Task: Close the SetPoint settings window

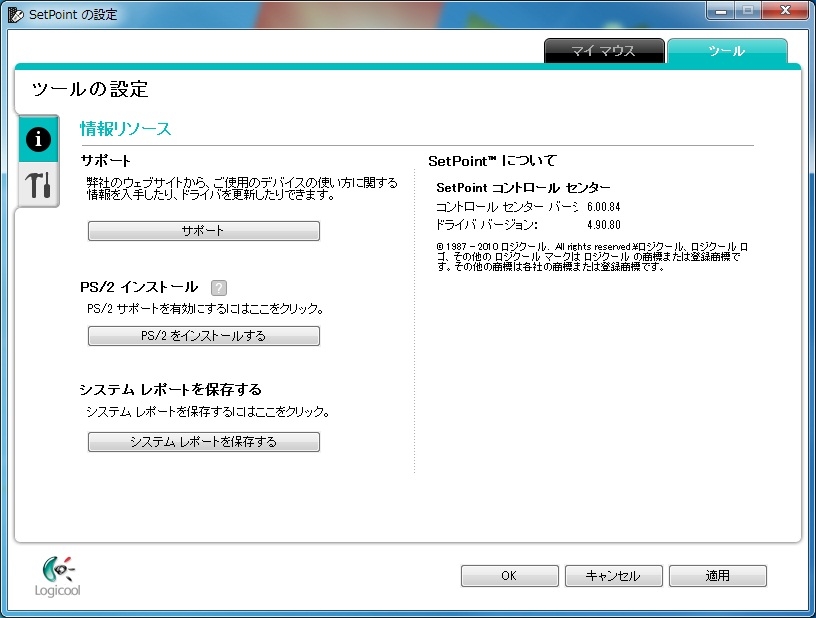Action: tap(785, 11)
